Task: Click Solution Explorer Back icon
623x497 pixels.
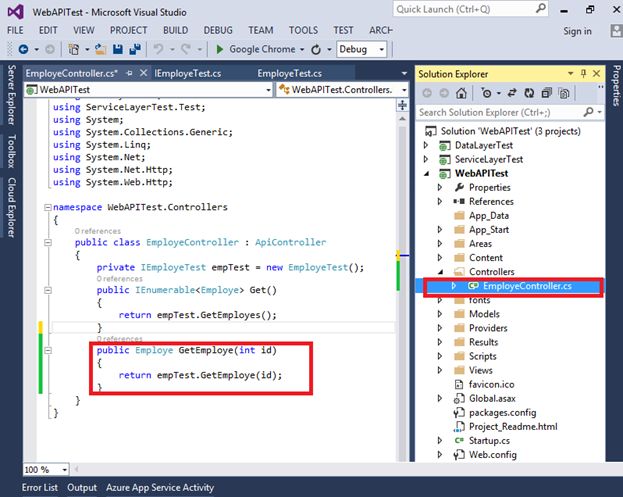Action: click(x=427, y=93)
